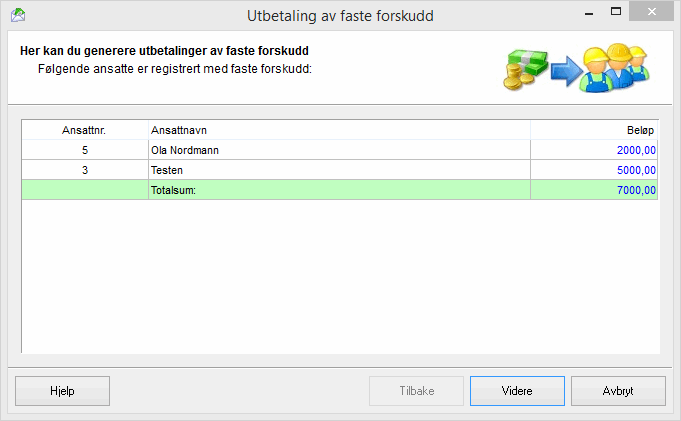This screenshot has height=421, width=681.
Task: Click the Beløp column header
Action: pyautogui.click(x=594, y=131)
